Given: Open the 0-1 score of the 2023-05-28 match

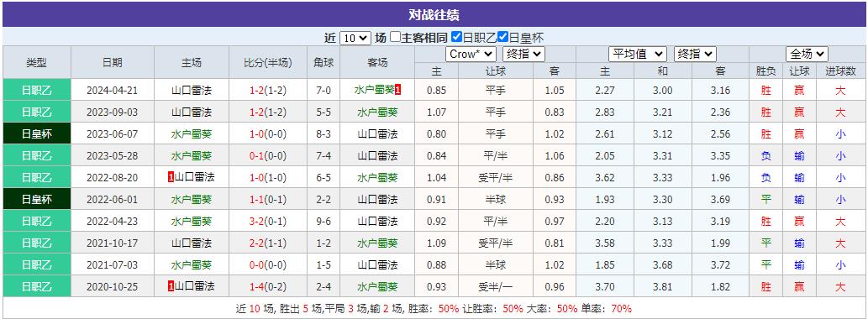Looking at the screenshot, I should 257,156.
